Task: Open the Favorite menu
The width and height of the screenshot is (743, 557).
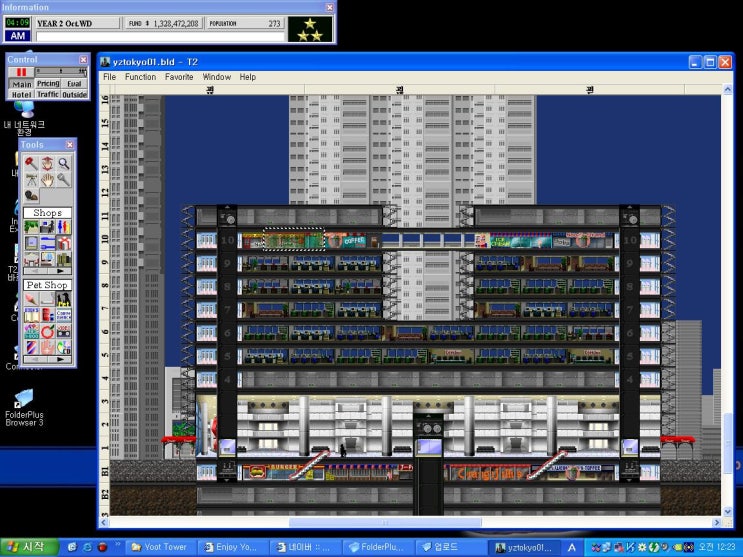Action: [179, 77]
